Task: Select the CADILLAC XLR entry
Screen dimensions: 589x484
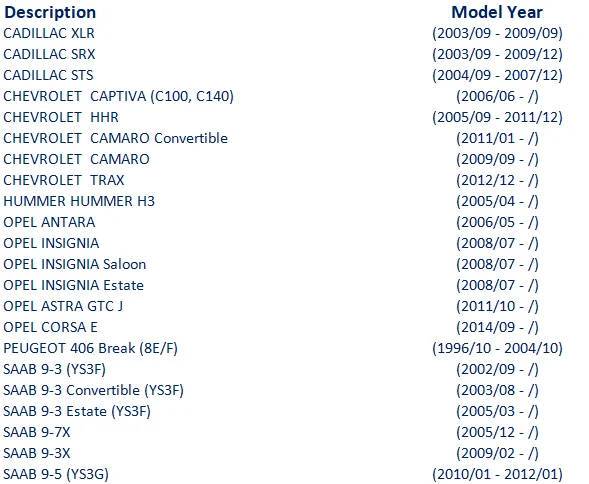Action: 49,33
